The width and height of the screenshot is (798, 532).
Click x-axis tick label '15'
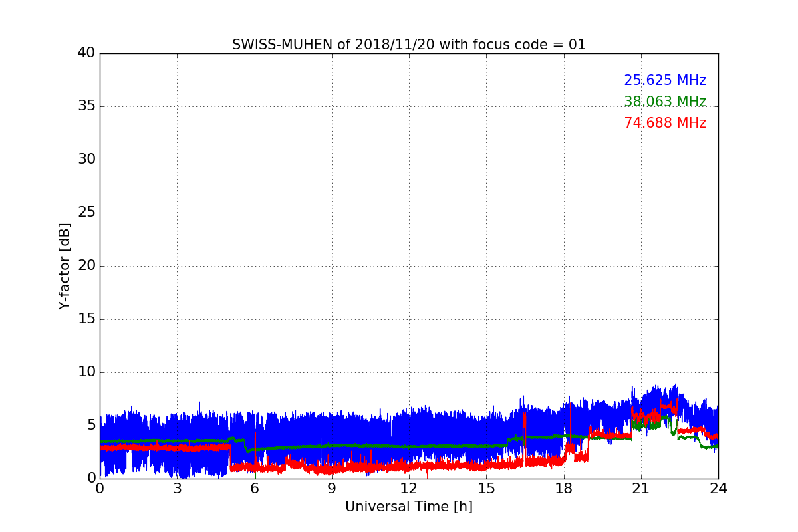[486, 489]
